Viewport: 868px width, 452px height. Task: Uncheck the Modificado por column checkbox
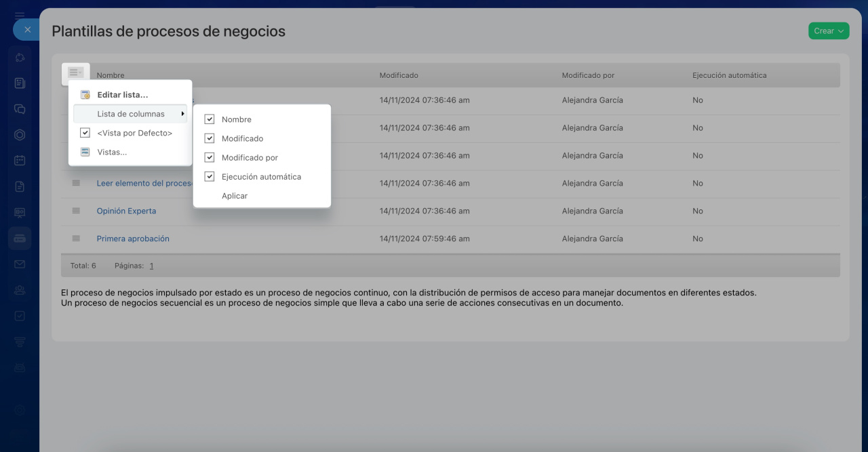210,157
